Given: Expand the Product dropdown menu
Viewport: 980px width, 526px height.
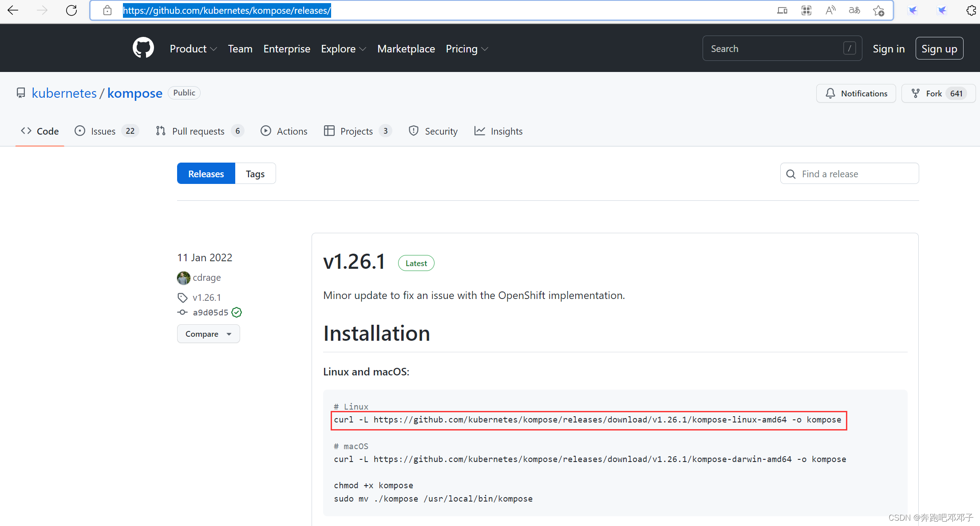Looking at the screenshot, I should pyautogui.click(x=193, y=49).
